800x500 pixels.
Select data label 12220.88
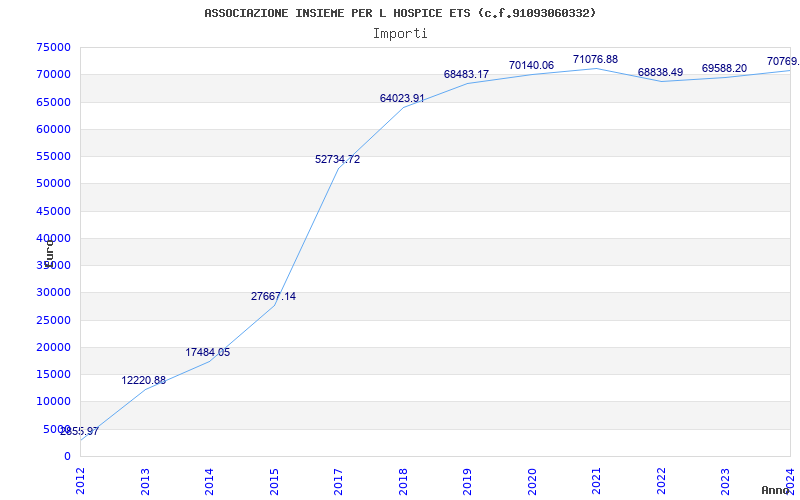point(143,380)
